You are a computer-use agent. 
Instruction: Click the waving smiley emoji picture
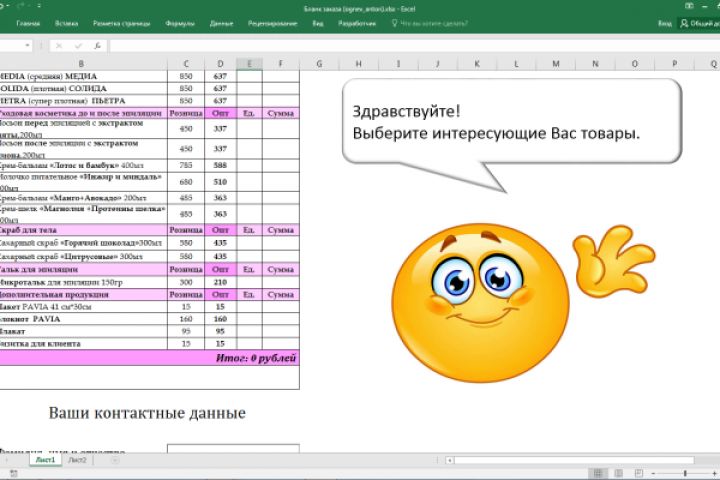[x=523, y=303]
